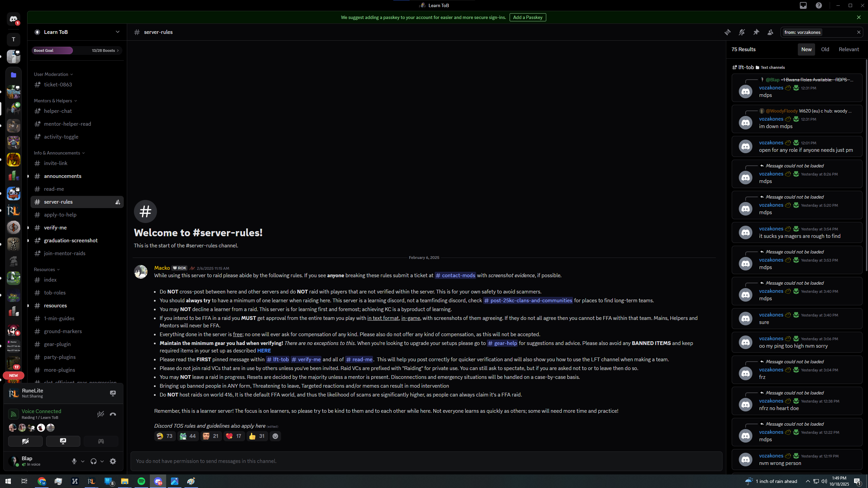Open pinned messages in header

pos(756,32)
